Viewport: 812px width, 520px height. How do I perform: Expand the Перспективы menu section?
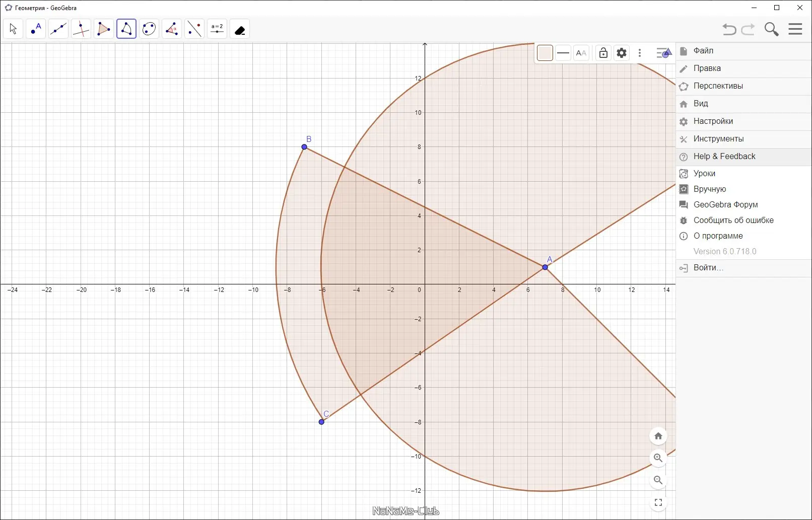click(744, 86)
